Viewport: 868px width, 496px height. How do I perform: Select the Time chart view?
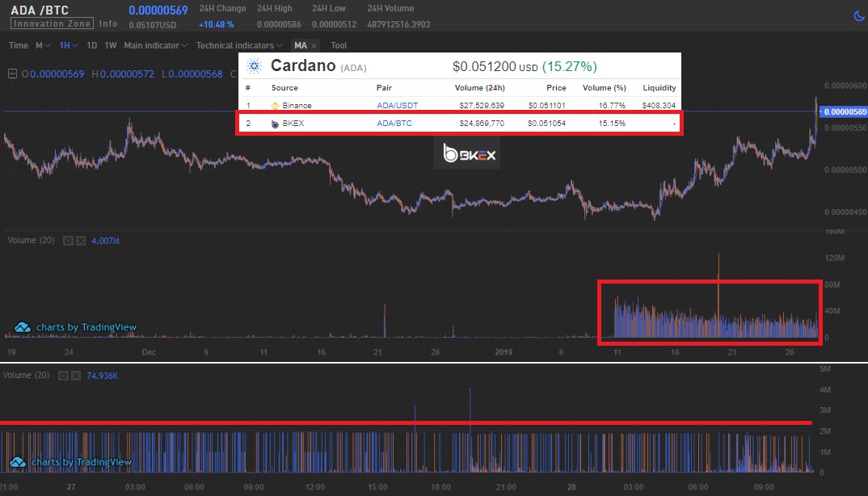[19, 45]
